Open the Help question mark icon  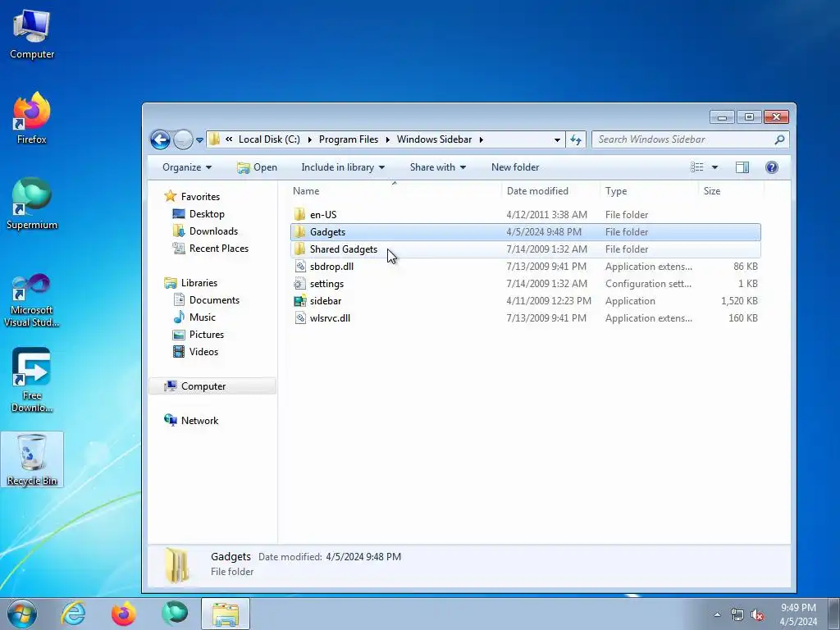[x=771, y=167]
